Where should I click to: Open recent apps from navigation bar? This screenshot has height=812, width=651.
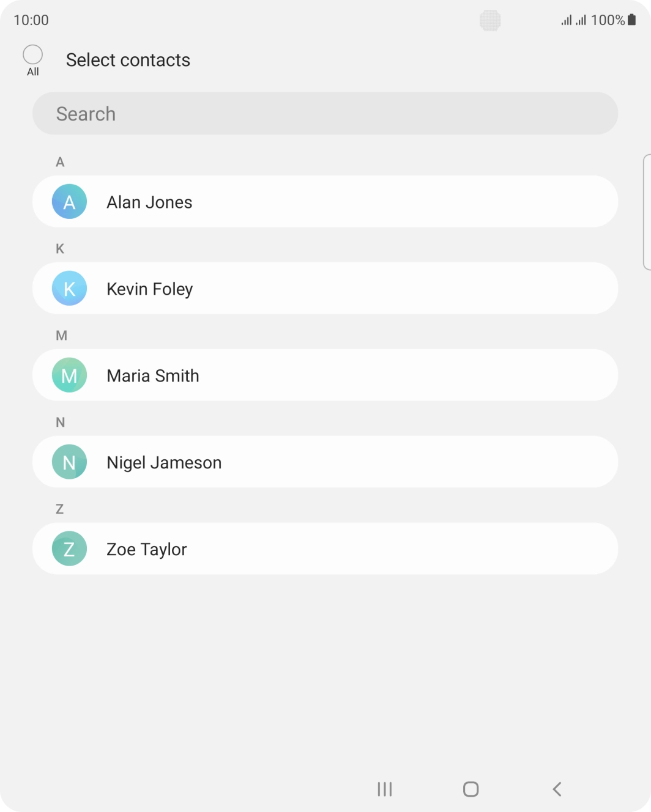click(385, 789)
